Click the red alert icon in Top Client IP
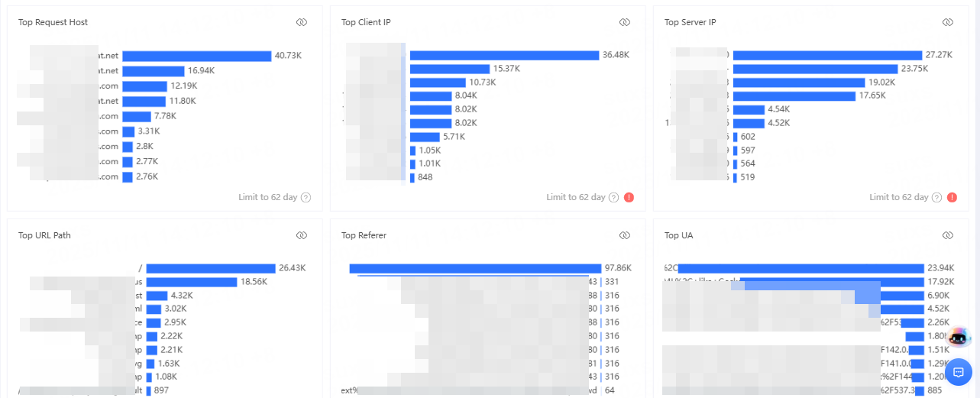 coord(629,197)
